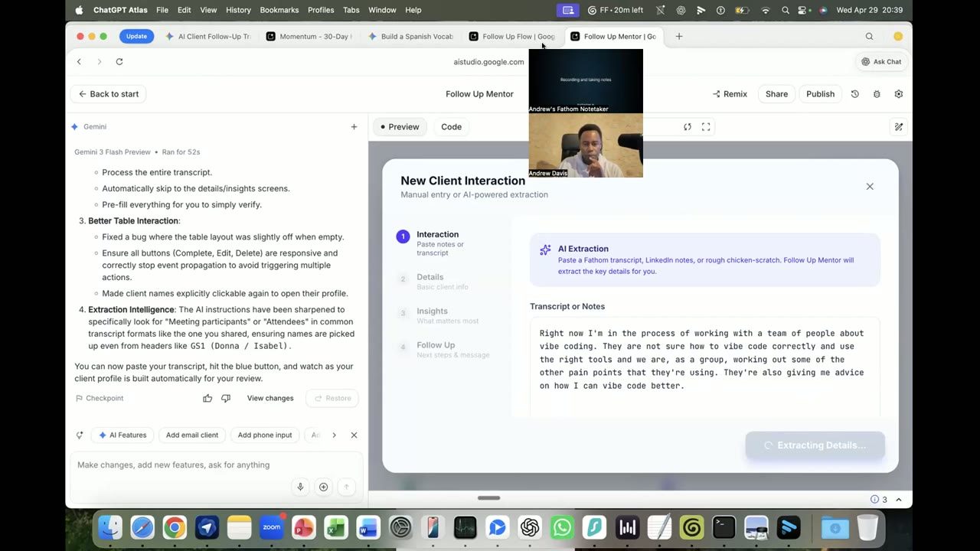
Task: Open Ask Chat sidebar
Action: point(881,61)
